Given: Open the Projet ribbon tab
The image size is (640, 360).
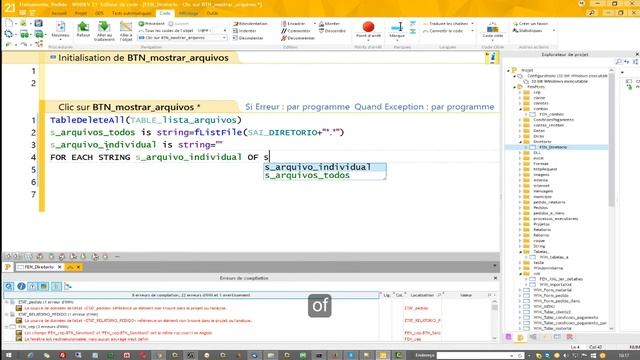Looking at the screenshot, I should pos(80,13).
